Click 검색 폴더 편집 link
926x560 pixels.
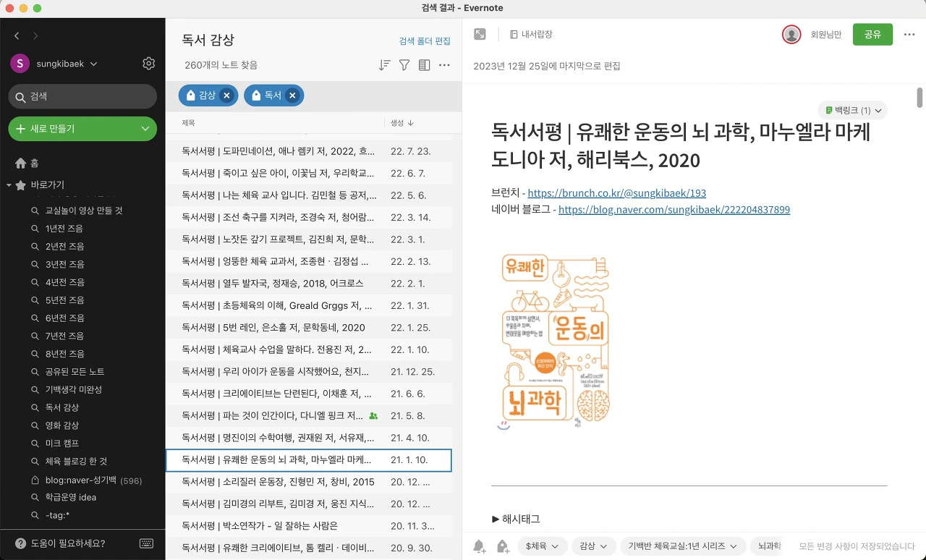pyautogui.click(x=425, y=41)
